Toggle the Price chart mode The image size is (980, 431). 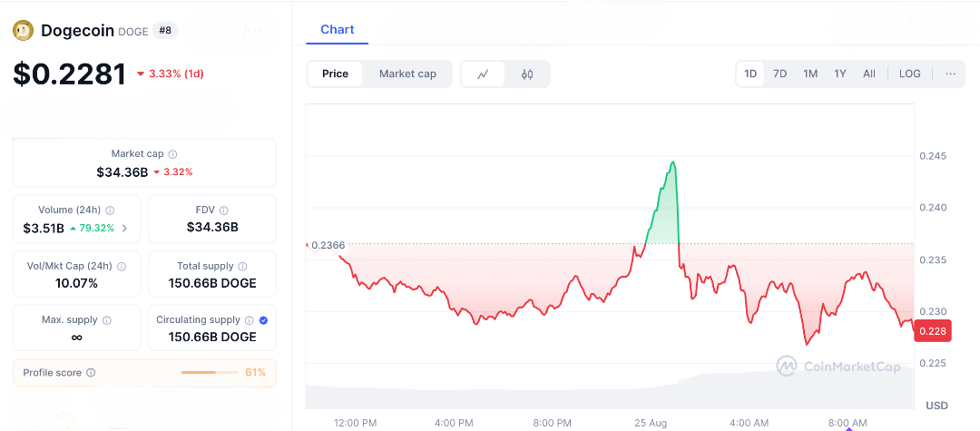pyautogui.click(x=335, y=73)
